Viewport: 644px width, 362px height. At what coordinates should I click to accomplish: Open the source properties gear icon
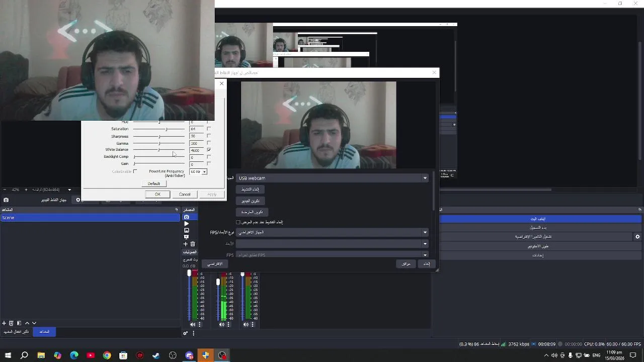(x=78, y=200)
